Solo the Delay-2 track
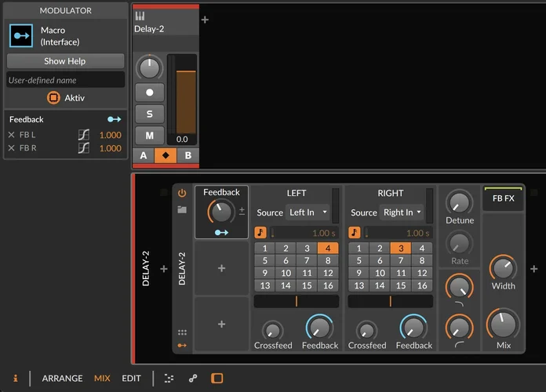546x392 pixels. (149, 114)
